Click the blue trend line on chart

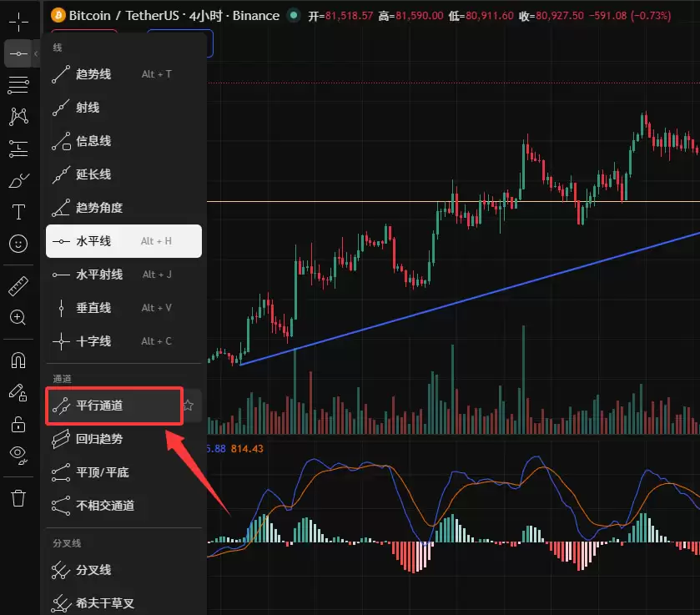click(469, 300)
